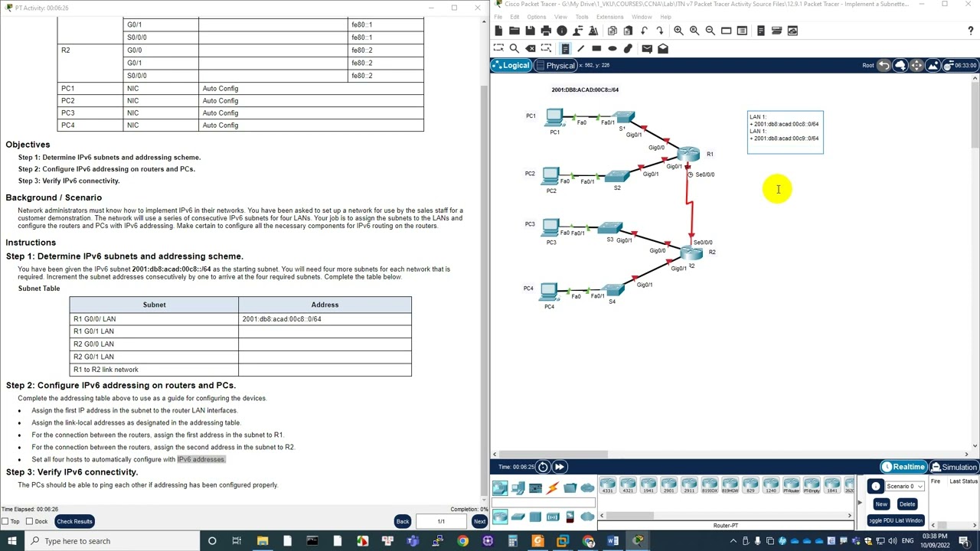Reset zoom on the workspace

click(694, 31)
